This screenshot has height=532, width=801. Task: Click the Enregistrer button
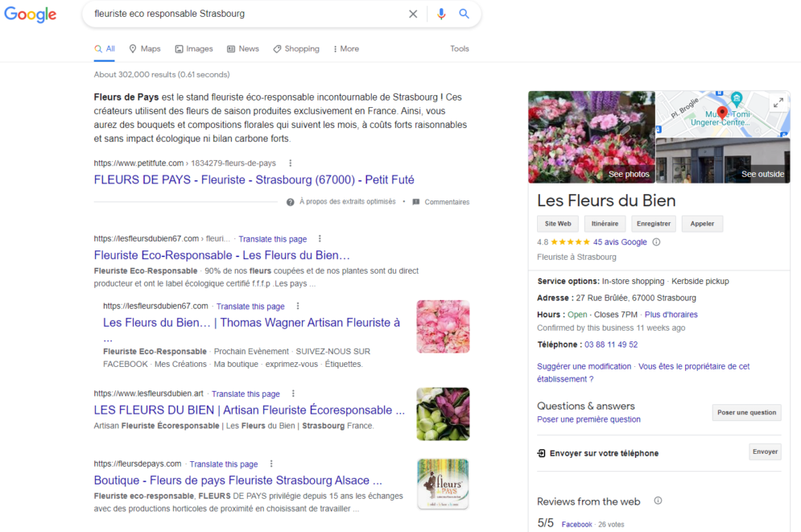point(654,224)
